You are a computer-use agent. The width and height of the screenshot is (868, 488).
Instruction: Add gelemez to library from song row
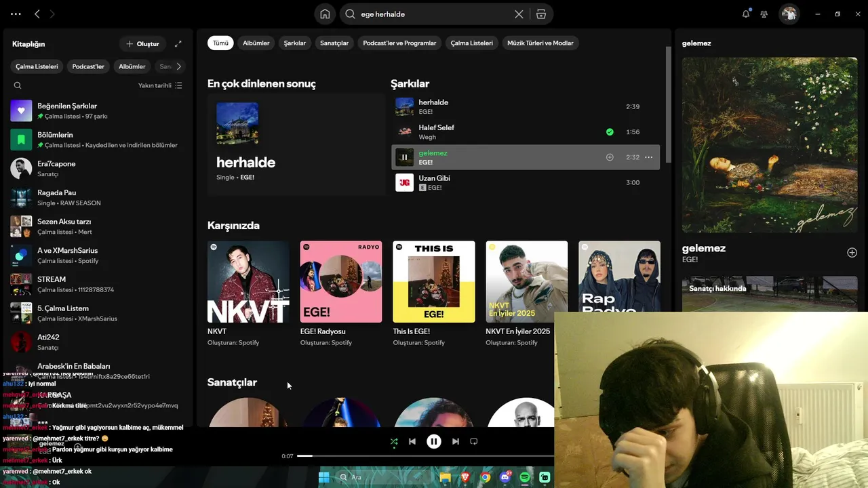tap(610, 157)
